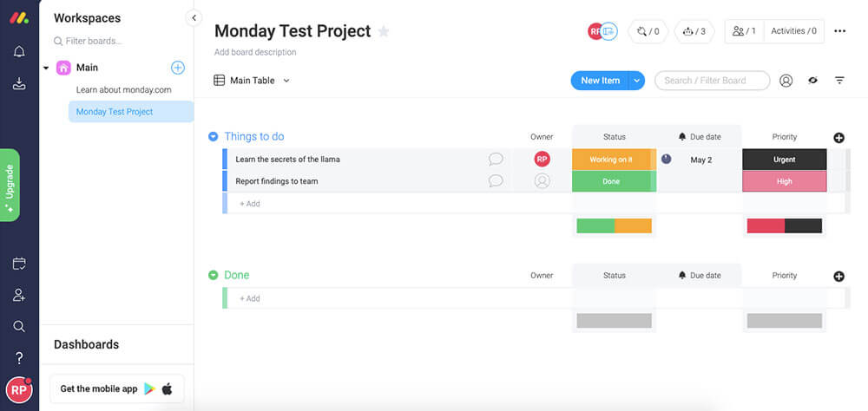
Task: Click the Urgent priority cell
Action: [785, 160]
